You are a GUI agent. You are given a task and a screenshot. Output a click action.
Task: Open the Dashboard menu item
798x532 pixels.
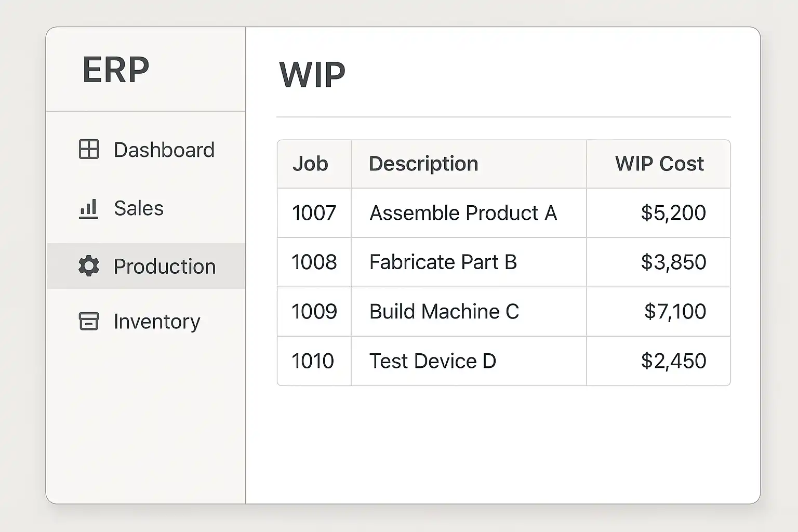click(x=164, y=150)
